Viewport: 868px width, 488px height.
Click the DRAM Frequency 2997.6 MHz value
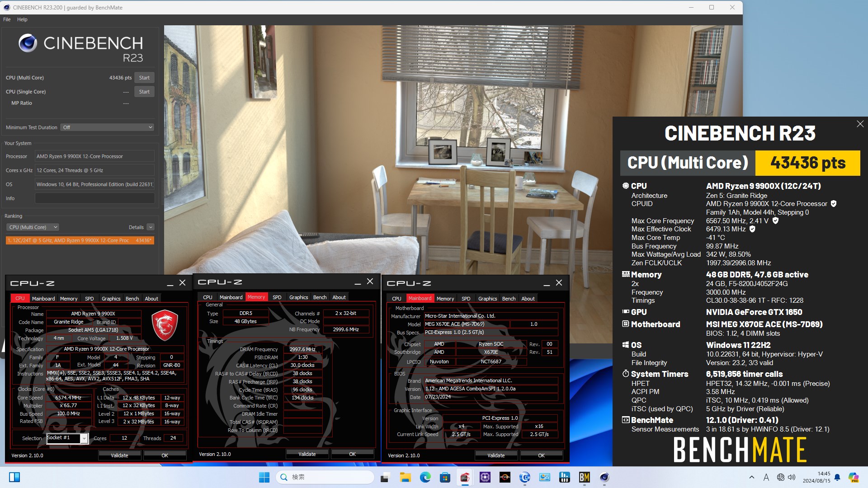302,349
